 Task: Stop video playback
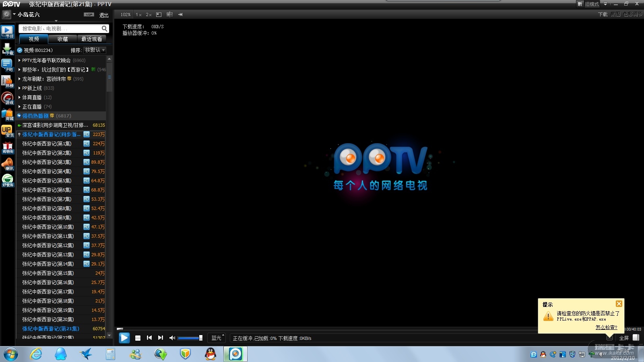pyautogui.click(x=138, y=338)
